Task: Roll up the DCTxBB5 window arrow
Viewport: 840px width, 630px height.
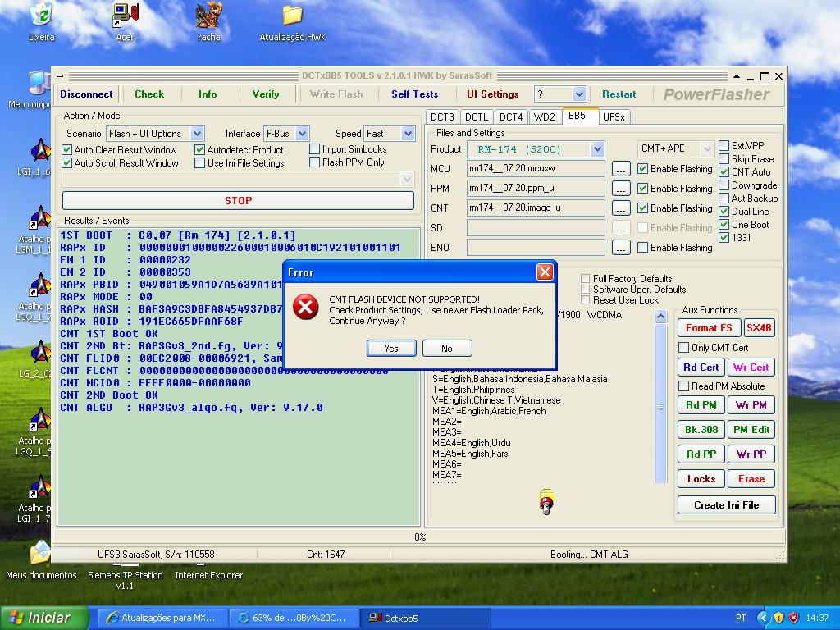Action: click(737, 76)
